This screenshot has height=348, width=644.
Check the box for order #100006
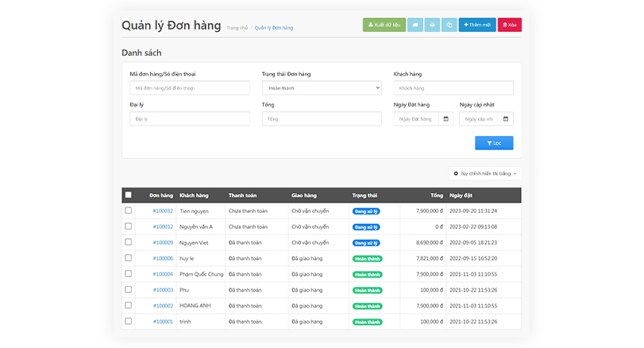[x=129, y=258]
